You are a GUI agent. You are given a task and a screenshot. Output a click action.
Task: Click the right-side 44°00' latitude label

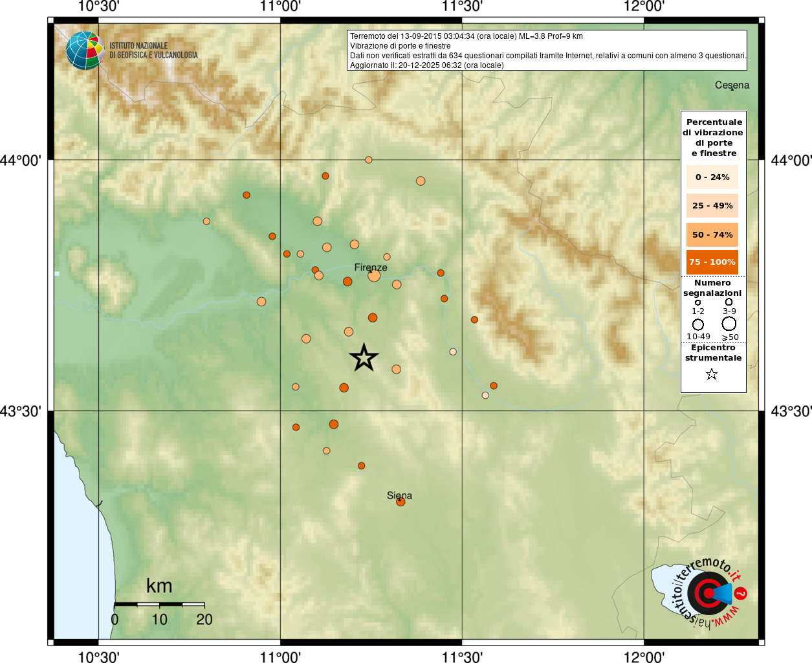(791, 160)
